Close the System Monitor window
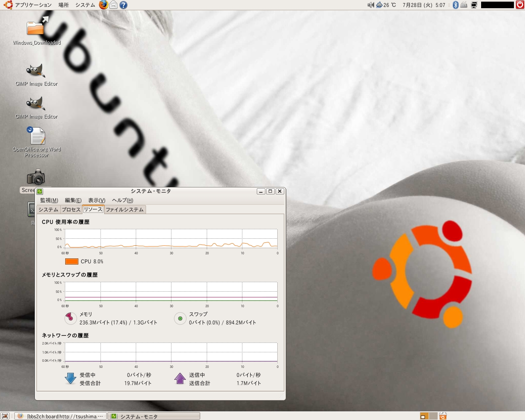Image resolution: width=525 pixels, height=420 pixels. [x=280, y=191]
